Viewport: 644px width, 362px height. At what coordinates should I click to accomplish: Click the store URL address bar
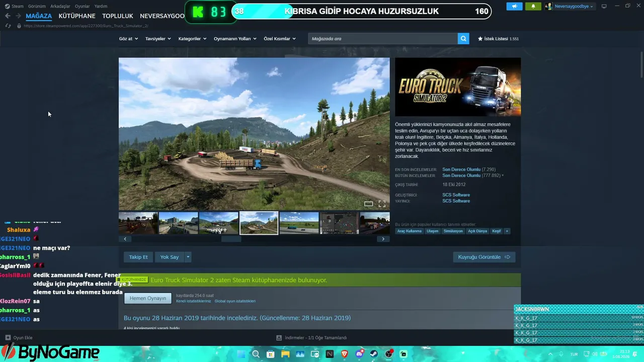pyautogui.click(x=86, y=26)
